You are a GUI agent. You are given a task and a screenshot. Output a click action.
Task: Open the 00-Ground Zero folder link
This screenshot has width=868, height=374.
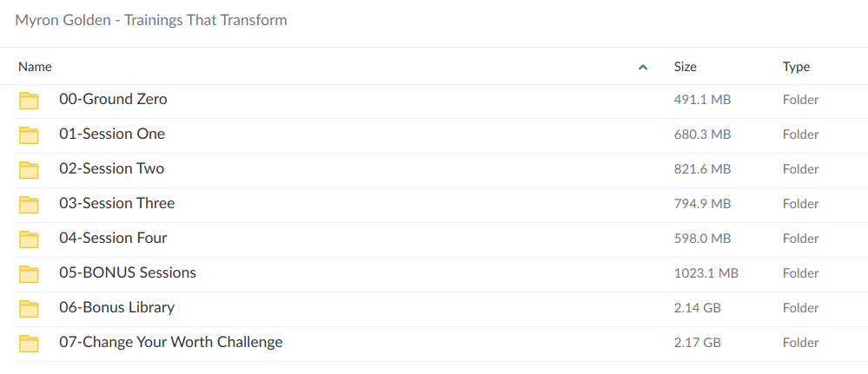tap(113, 100)
